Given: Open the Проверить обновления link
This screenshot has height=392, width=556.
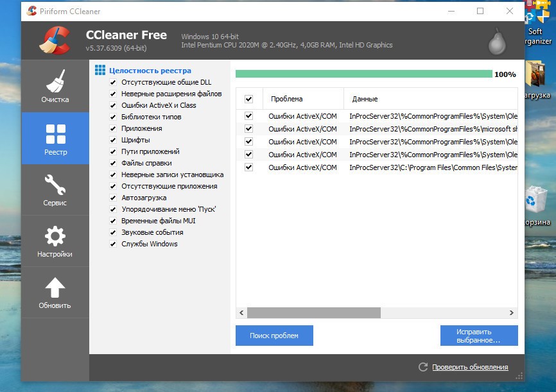Looking at the screenshot, I should (x=469, y=367).
